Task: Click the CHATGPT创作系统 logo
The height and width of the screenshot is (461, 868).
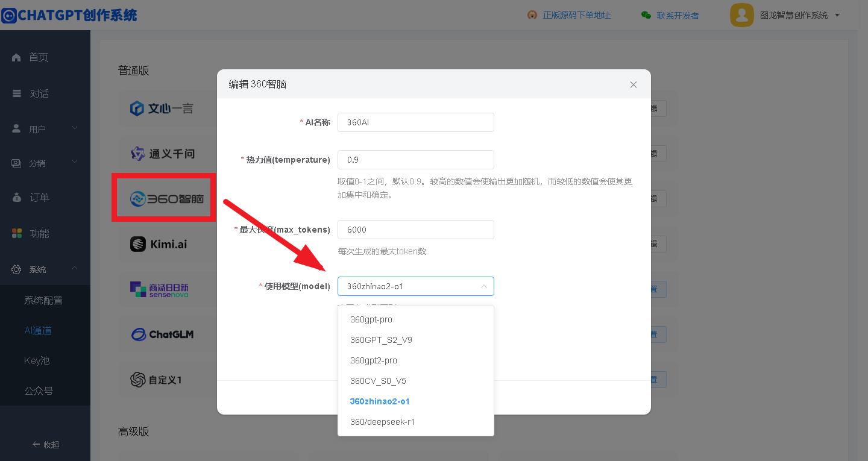Action: pos(69,15)
